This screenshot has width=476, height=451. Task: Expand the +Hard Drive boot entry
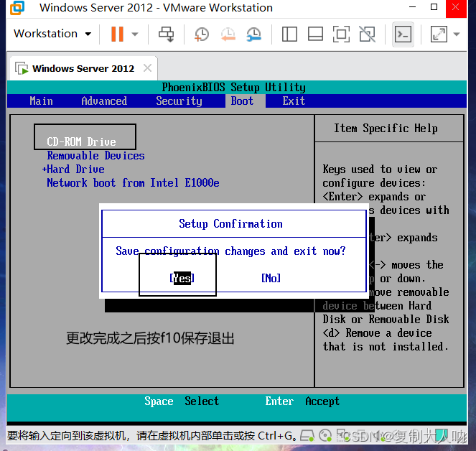click(x=73, y=169)
